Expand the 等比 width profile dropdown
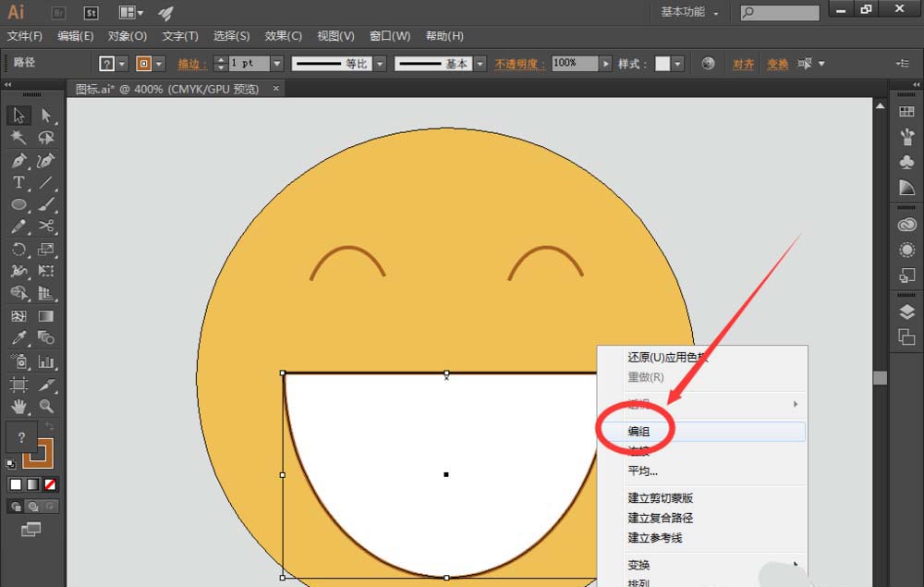This screenshot has width=924, height=587. tap(380, 63)
